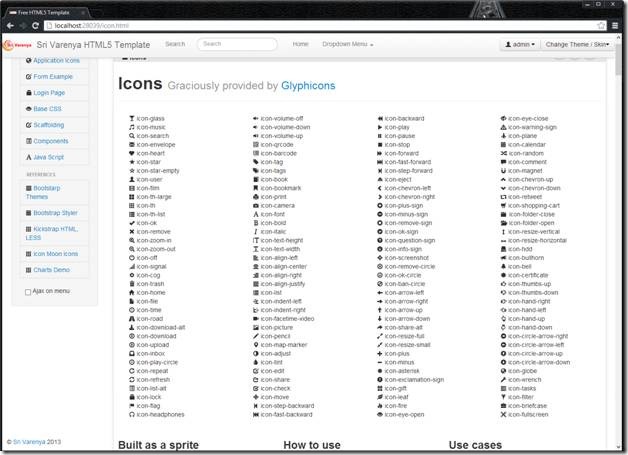Viewport: 628px width, 455px height.
Task: Open the browser hamburger menu
Action: point(615,26)
